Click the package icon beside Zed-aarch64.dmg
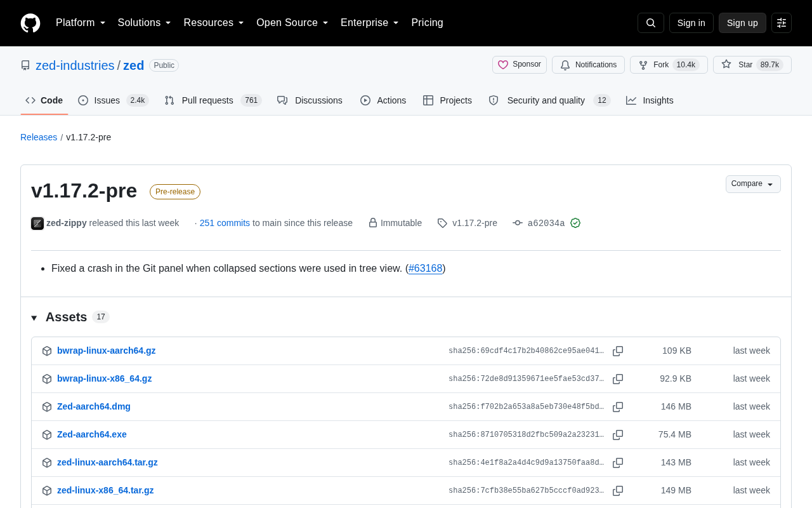Image resolution: width=812 pixels, height=508 pixels. 47,407
